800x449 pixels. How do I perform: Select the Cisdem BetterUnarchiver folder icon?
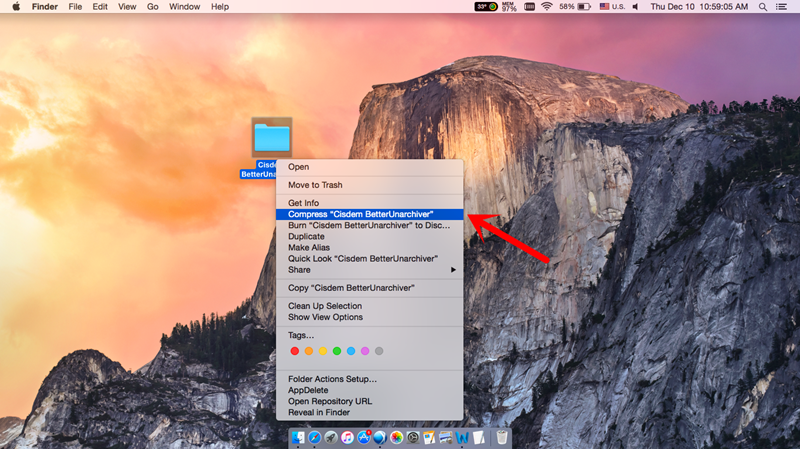pos(272,137)
